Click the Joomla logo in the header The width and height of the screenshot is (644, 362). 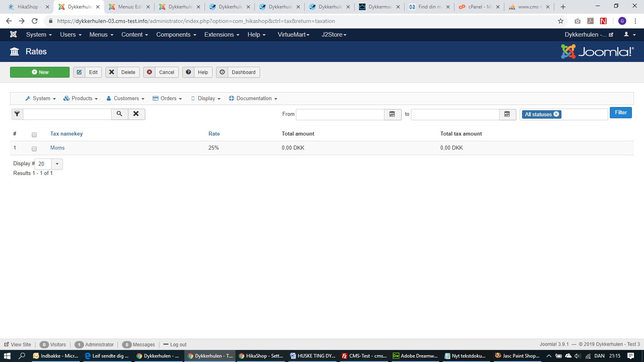click(x=597, y=51)
